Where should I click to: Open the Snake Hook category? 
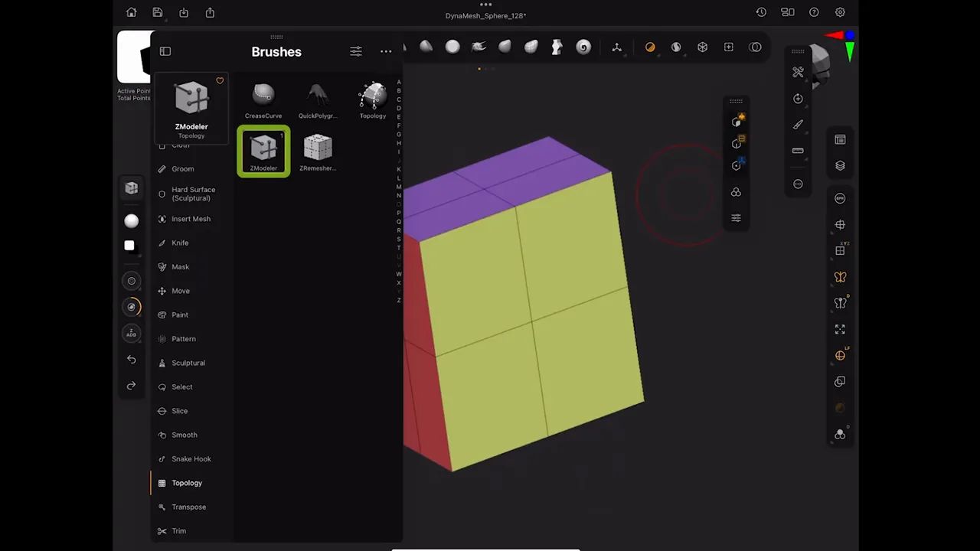(x=192, y=459)
